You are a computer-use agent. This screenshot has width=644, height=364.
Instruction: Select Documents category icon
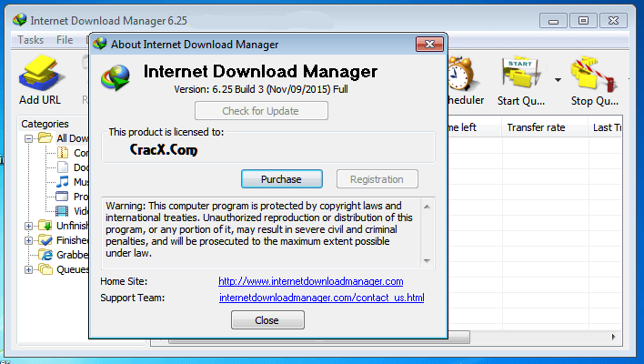pyautogui.click(x=63, y=167)
